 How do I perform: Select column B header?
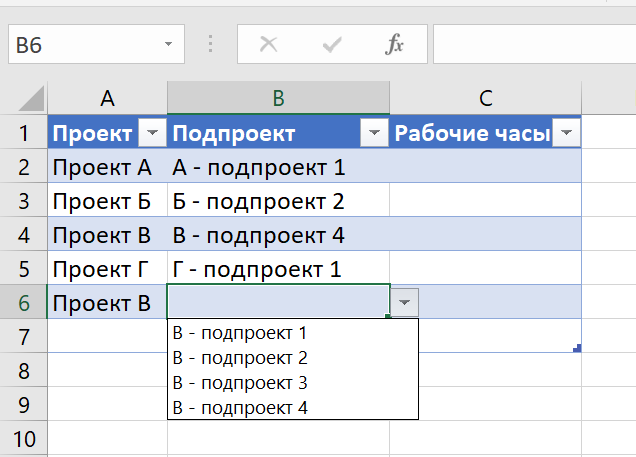click(x=278, y=98)
